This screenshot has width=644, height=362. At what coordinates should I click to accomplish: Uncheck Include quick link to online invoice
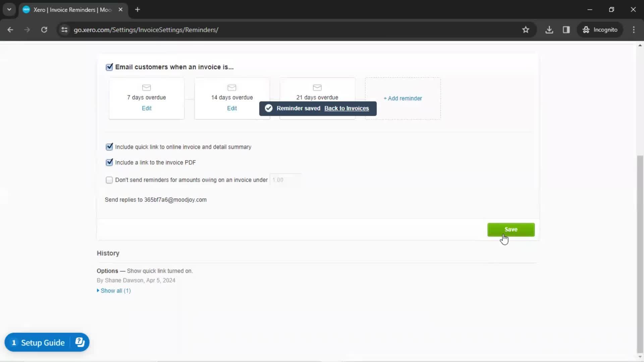pos(109,147)
